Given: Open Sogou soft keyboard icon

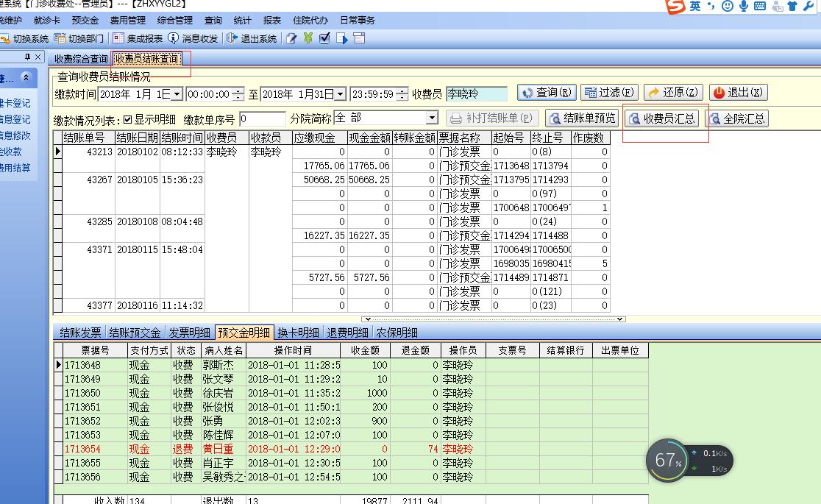Looking at the screenshot, I should coord(760,7).
